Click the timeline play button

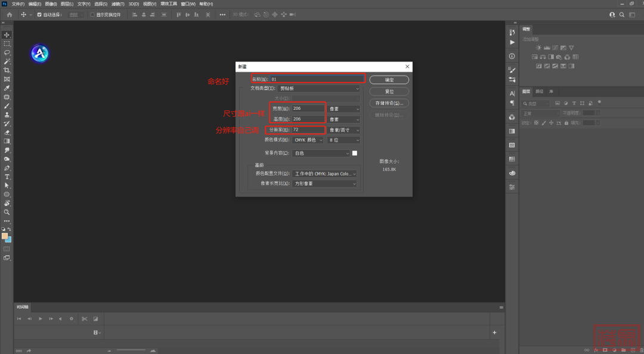coord(41,319)
